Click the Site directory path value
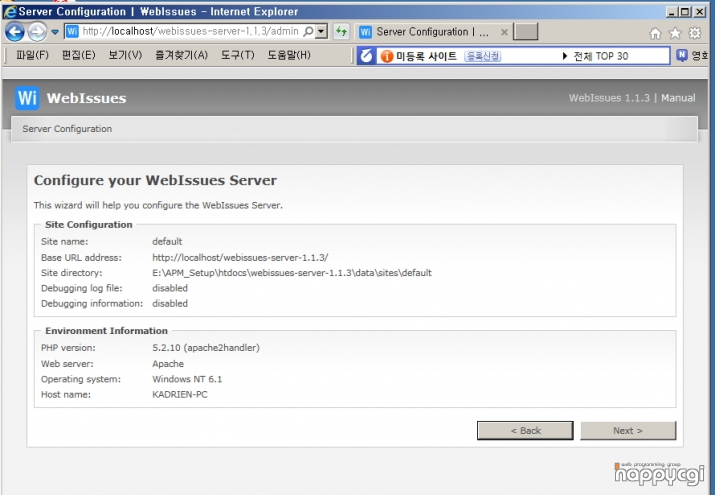 click(292, 273)
